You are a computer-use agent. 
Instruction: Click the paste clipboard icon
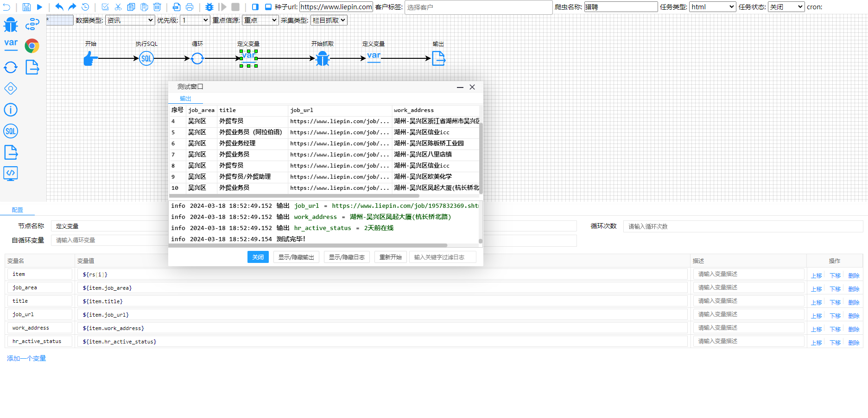[x=144, y=7]
